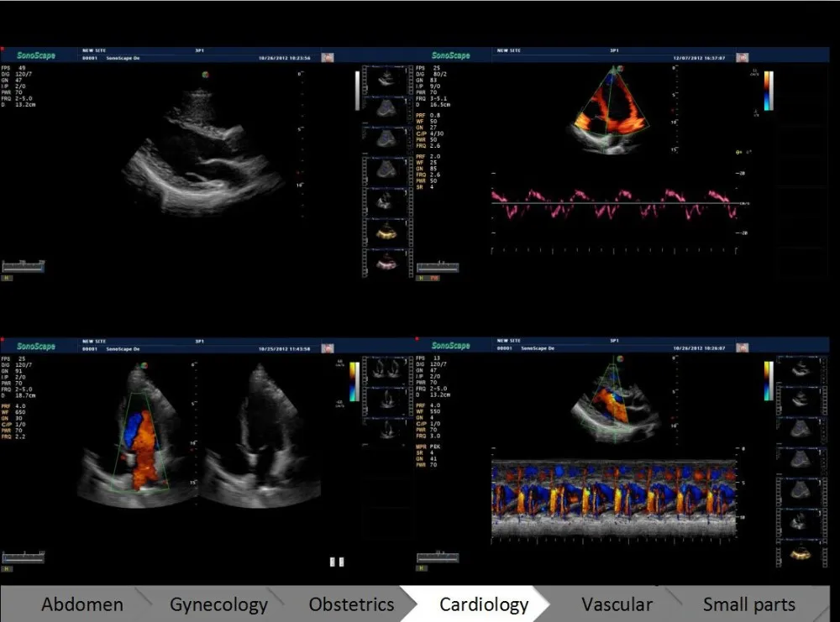840x622 pixels.
Task: Open the dual-image thumbnail atop the 11:43:58 panel strip
Action: [x=387, y=370]
